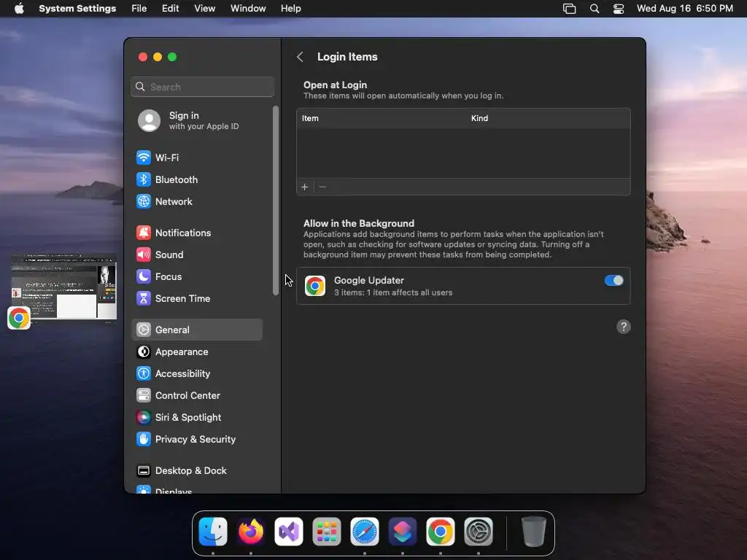The width and height of the screenshot is (747, 560).
Task: Click the sidebar scrollbar
Action: point(275,201)
